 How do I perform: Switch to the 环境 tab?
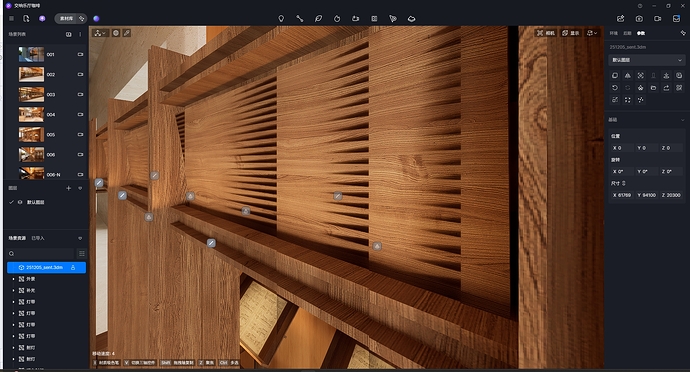point(613,33)
